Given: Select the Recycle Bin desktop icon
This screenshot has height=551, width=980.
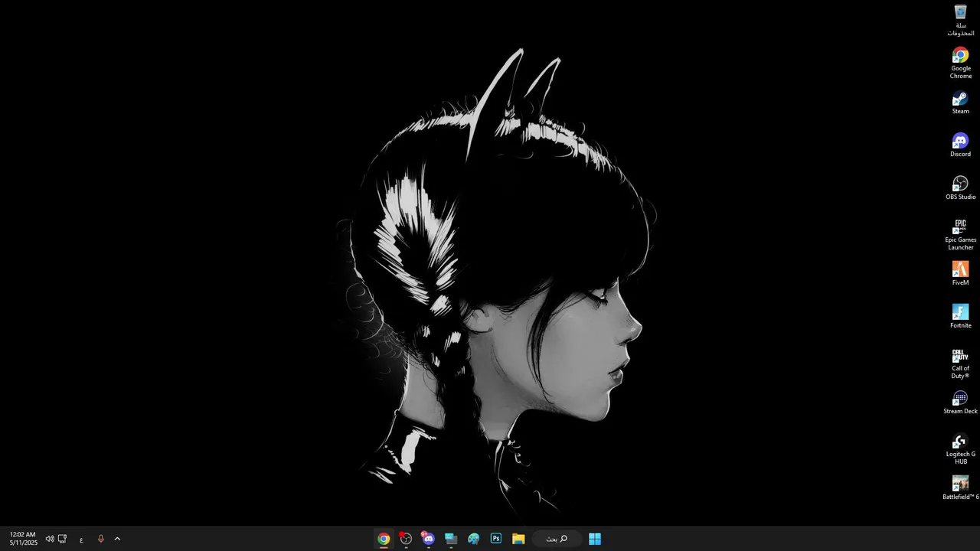Looking at the screenshot, I should tap(960, 20).
